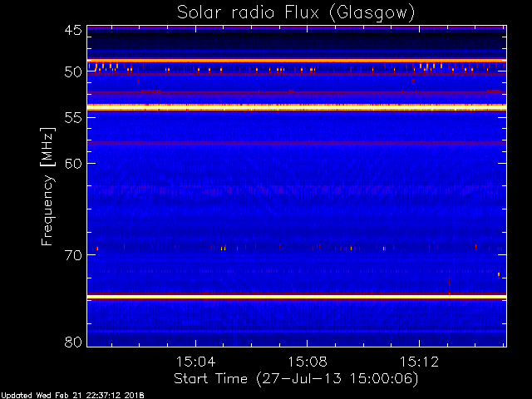532x399 pixels.
Task: Click the bright yellow band near 75 MHz
Action: pyautogui.click(x=297, y=298)
